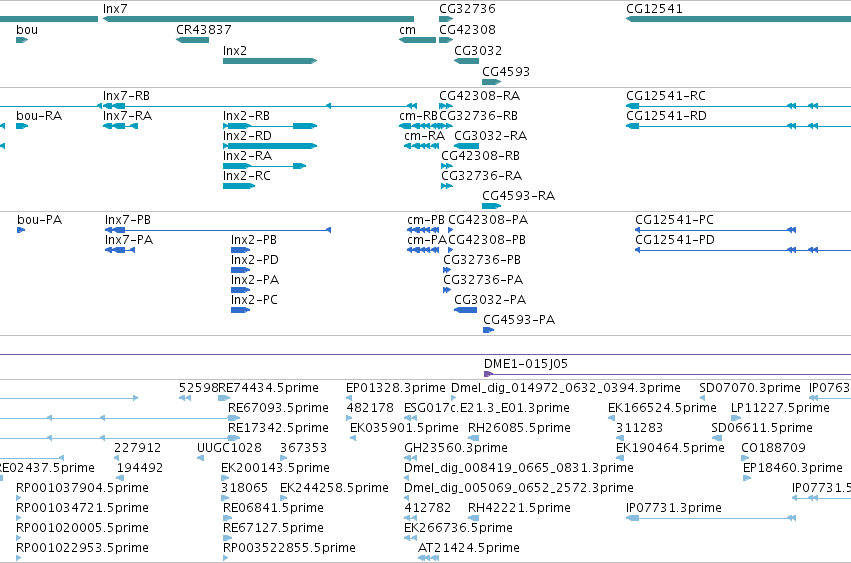Select the Inx2-RD transcript label
851x563 pixels.
coord(247,136)
